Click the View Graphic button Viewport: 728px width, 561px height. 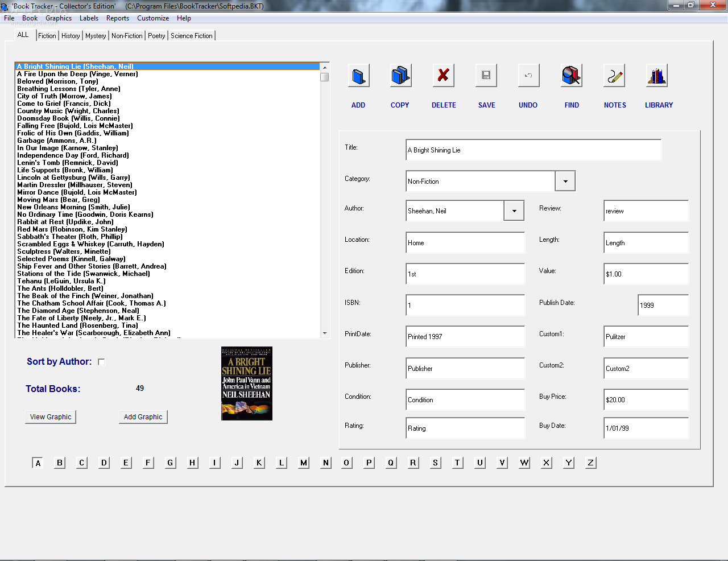(x=51, y=417)
